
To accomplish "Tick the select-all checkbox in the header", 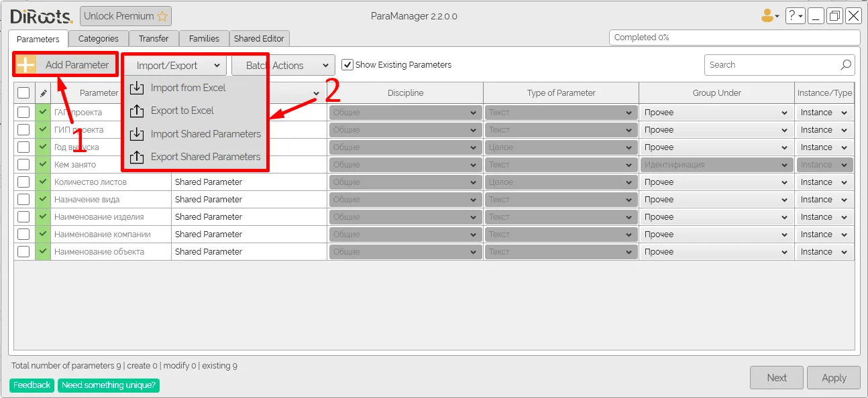I will coord(23,93).
